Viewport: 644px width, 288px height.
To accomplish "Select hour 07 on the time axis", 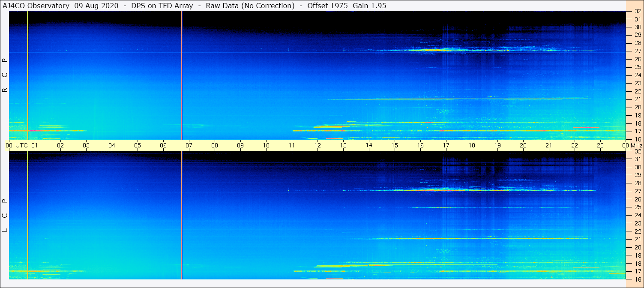I will tap(189, 145).
